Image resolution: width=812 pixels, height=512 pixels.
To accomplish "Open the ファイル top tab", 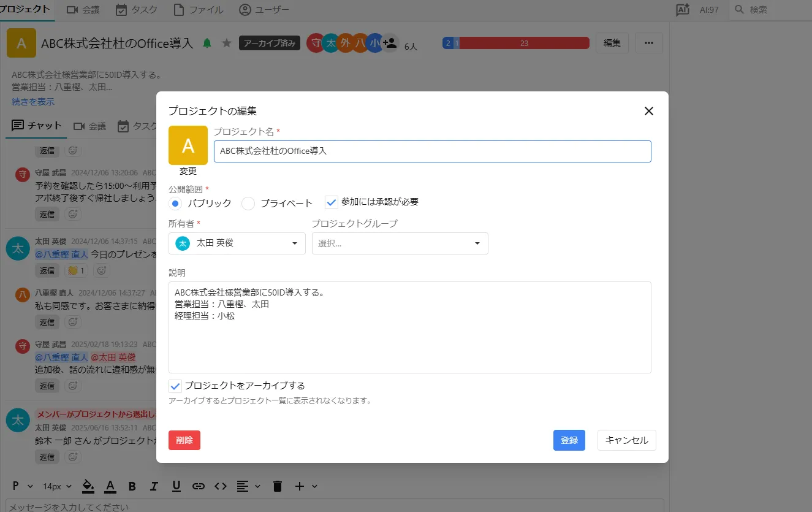I will point(198,10).
